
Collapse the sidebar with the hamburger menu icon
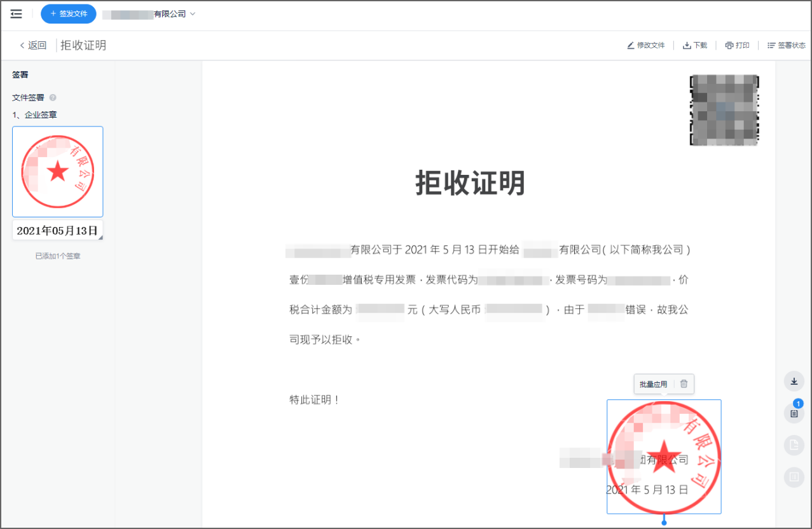click(x=17, y=14)
